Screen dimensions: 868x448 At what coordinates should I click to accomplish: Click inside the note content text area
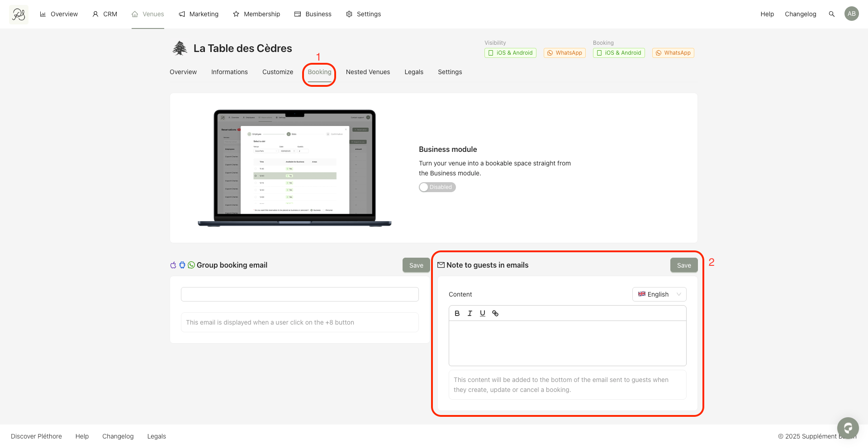click(x=568, y=343)
